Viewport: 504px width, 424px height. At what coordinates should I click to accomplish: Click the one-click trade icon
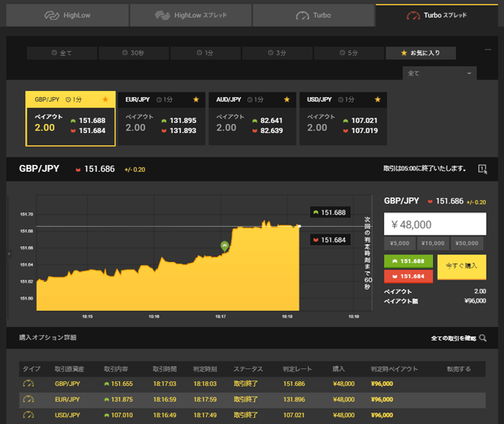[483, 169]
